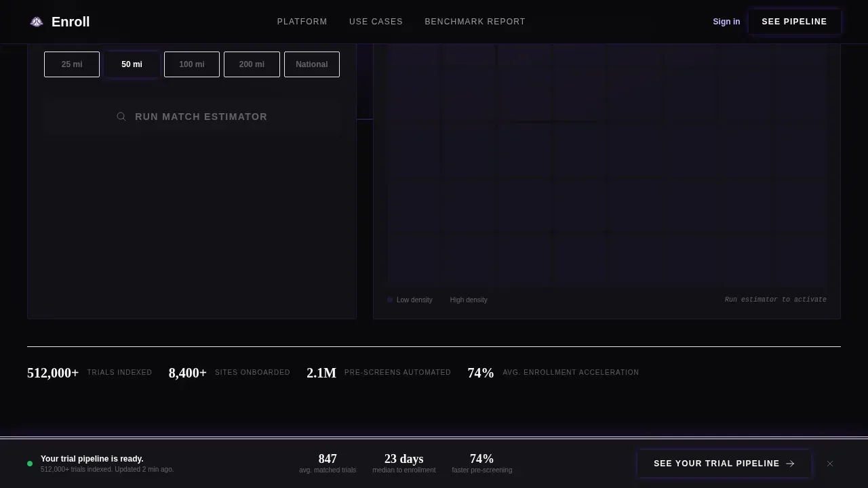This screenshot has height=488, width=868.
Task: Select the 100 mi radius option
Action: 192,64
